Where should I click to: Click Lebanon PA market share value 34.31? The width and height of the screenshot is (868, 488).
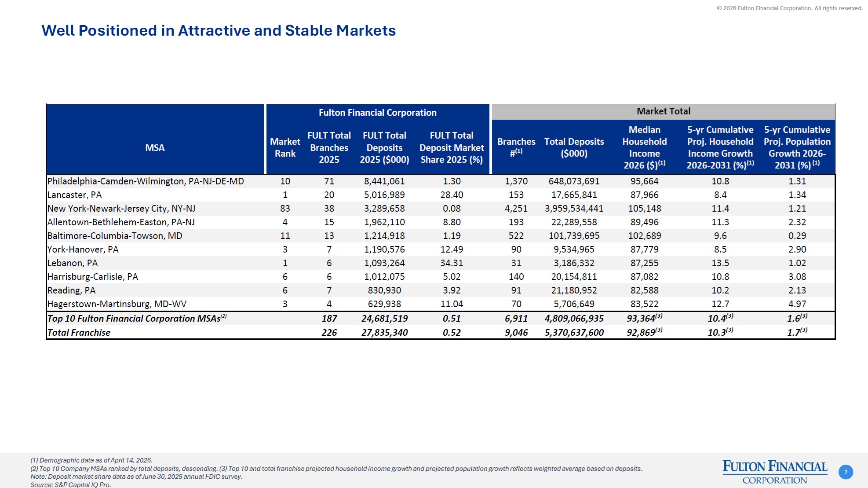452,263
